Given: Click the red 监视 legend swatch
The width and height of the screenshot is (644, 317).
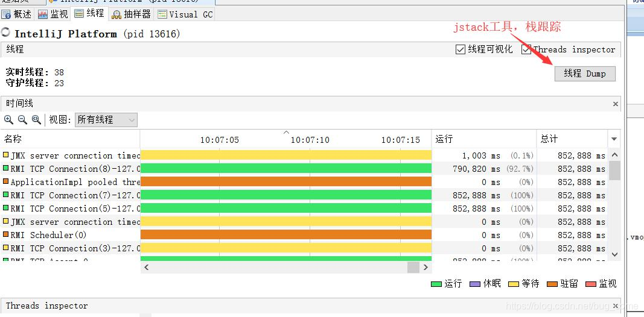Looking at the screenshot, I should tap(591, 284).
